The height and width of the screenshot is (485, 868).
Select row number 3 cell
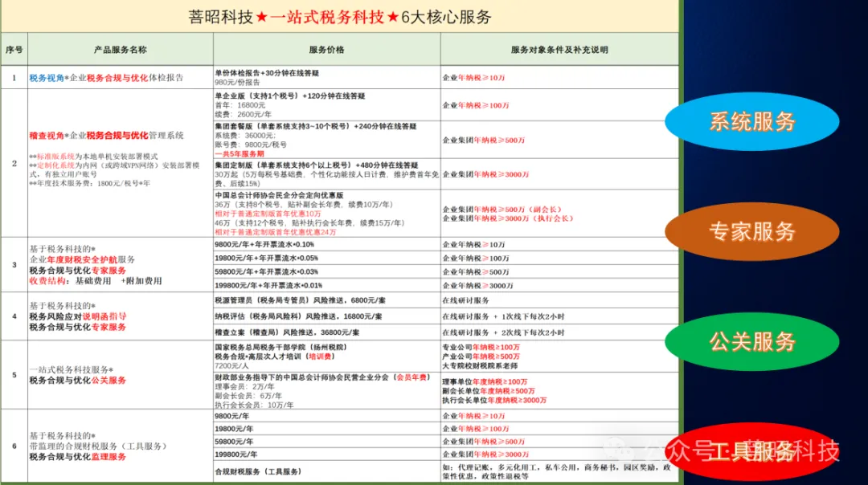pyautogui.click(x=14, y=265)
